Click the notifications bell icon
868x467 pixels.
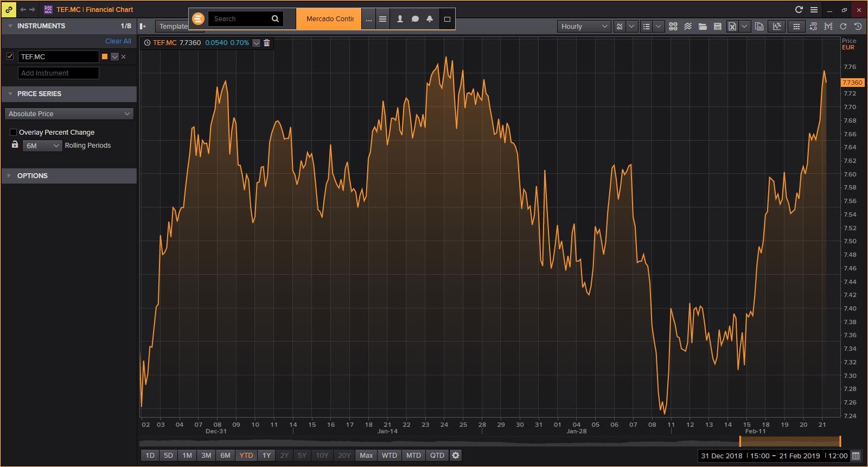coord(430,19)
